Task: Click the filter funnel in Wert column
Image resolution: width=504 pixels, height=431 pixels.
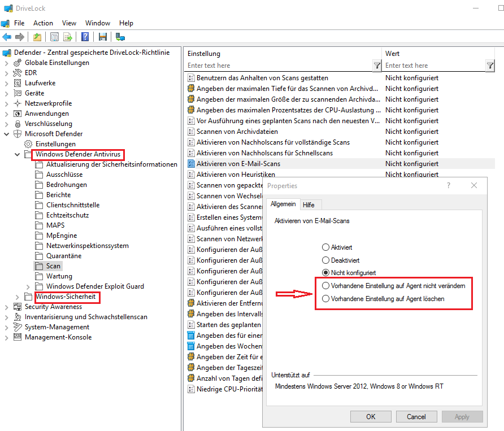Action: point(490,66)
